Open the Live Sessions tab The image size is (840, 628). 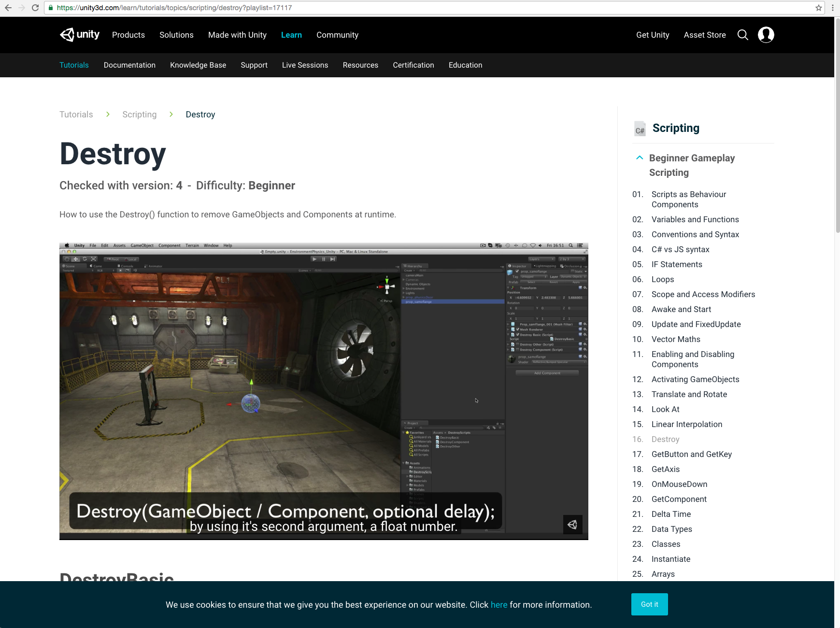[x=305, y=65]
